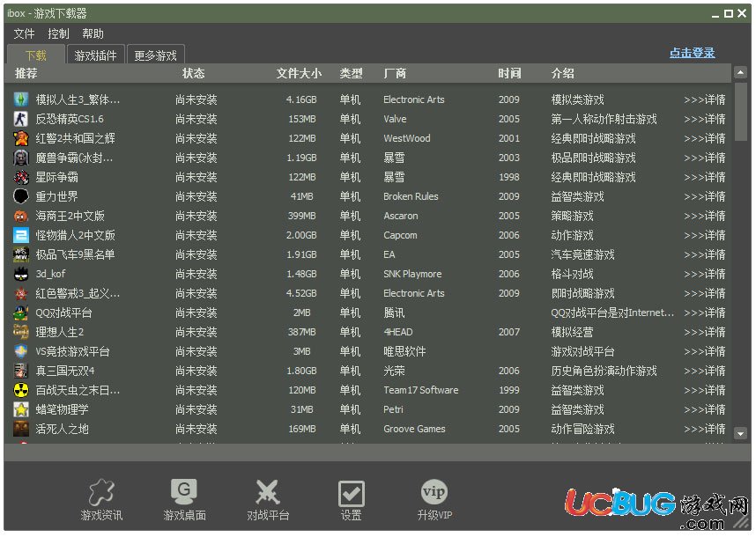Viewport: 756px width, 537px height.
Task: Sort by 时间 column header
Action: click(509, 73)
